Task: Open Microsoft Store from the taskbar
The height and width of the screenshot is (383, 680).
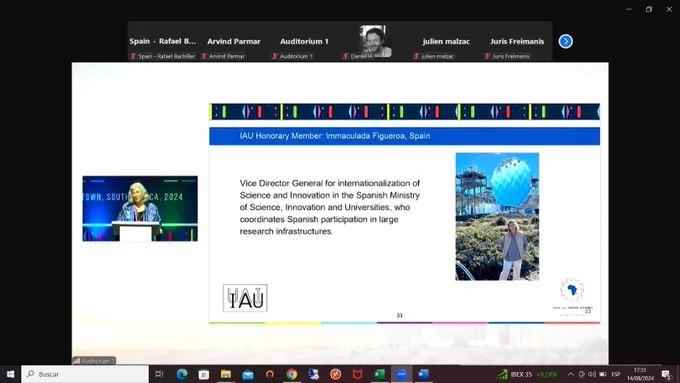Action: (x=204, y=374)
